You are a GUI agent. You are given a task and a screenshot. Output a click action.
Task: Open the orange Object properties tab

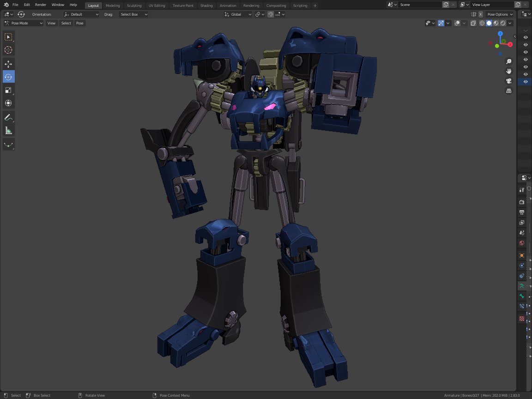pos(522,255)
